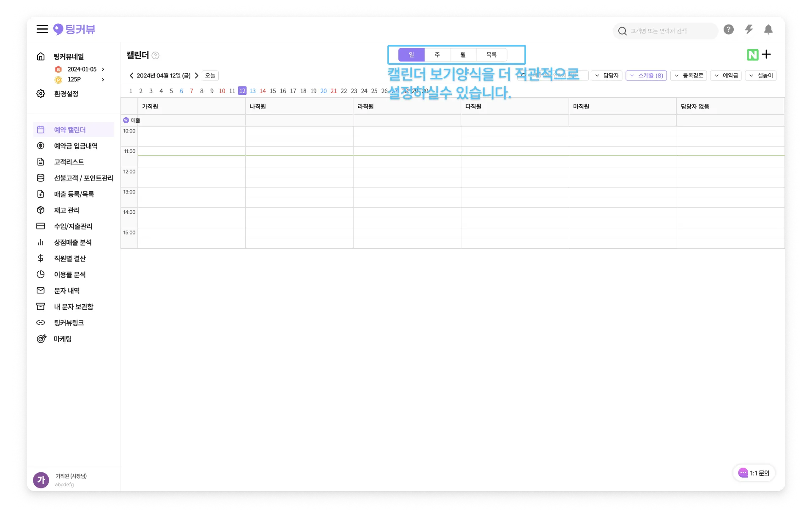Click the 오늘 today button
Screen dimensions: 812x510
click(210, 75)
